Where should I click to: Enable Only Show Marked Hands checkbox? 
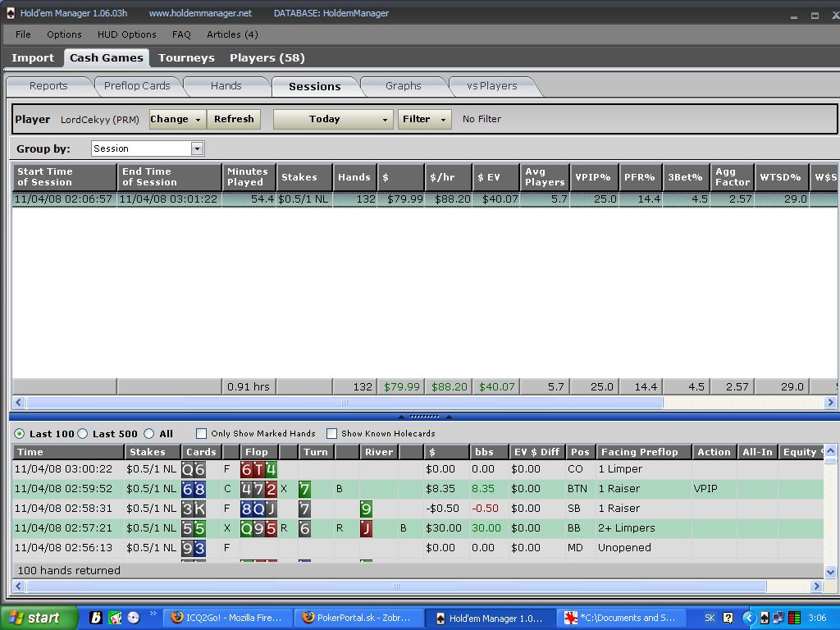202,433
